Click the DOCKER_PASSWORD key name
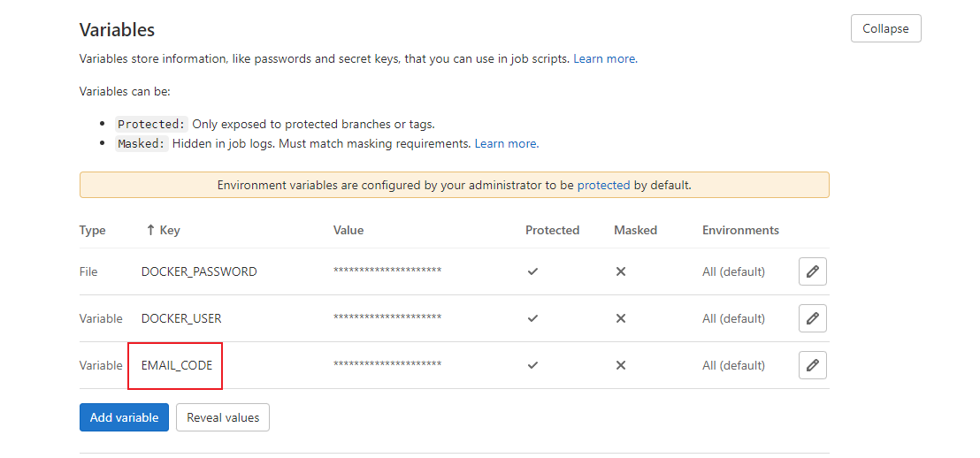This screenshot has width=980, height=458. pyautogui.click(x=199, y=271)
